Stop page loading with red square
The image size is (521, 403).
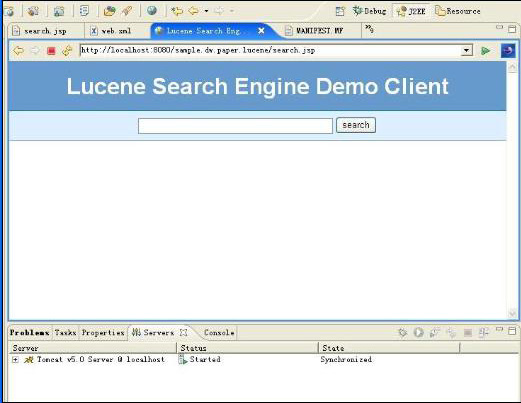tap(51, 51)
